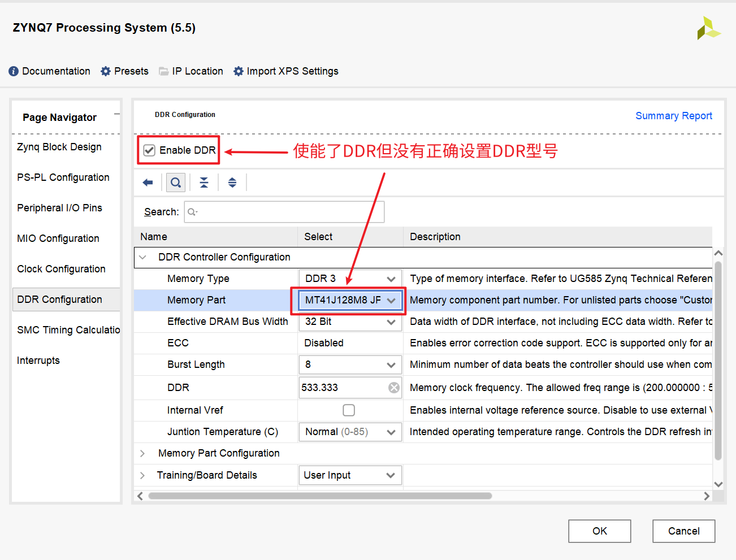Viewport: 736px width, 560px height.
Task: Select the Internal Vref row label
Action: 195,410
